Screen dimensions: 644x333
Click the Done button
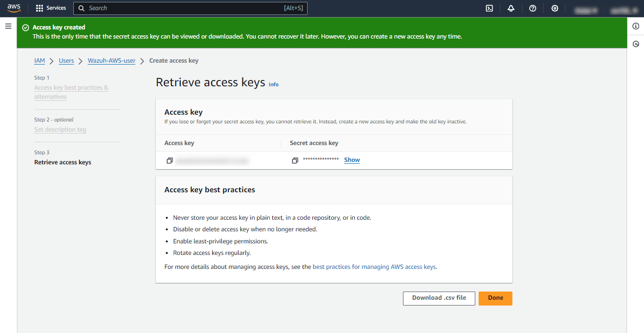(495, 298)
